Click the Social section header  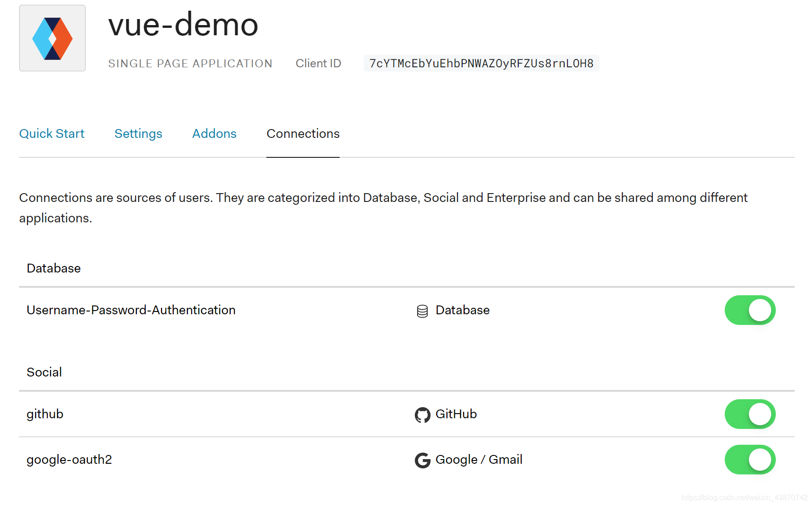pyautogui.click(x=44, y=372)
